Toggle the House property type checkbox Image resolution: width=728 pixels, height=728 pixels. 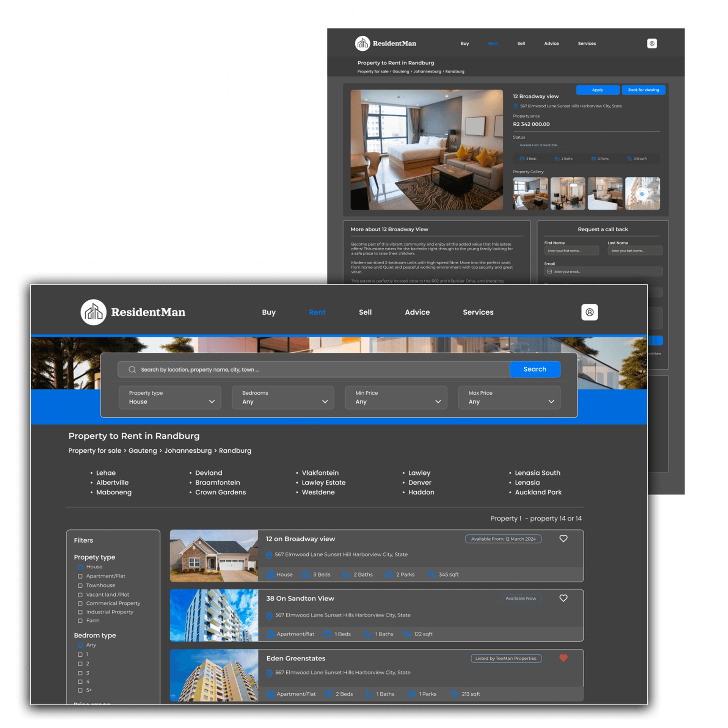click(80, 567)
